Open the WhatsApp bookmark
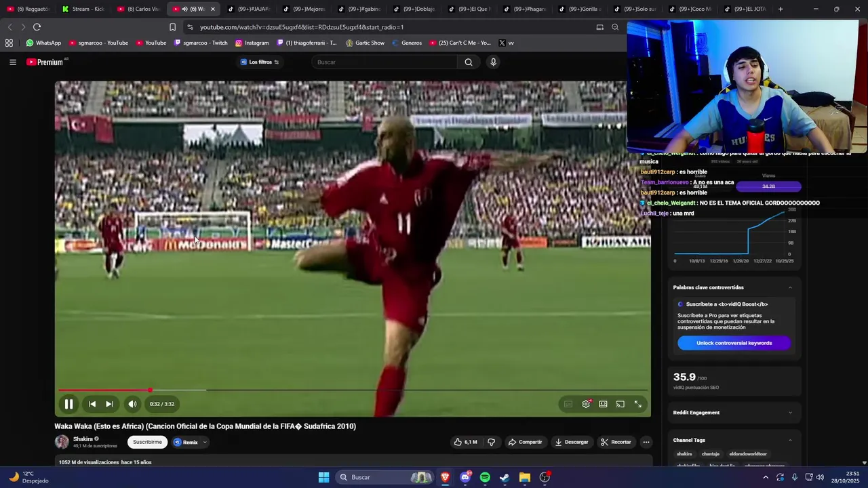 (43, 43)
